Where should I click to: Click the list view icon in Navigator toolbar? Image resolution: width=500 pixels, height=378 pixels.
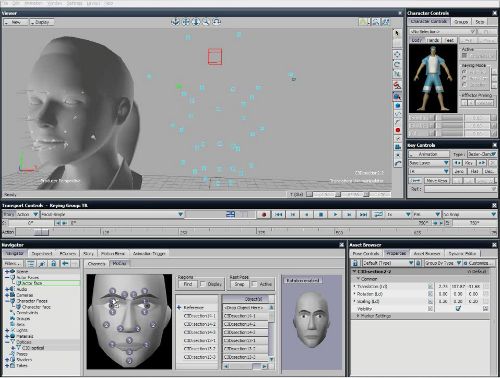[31, 264]
